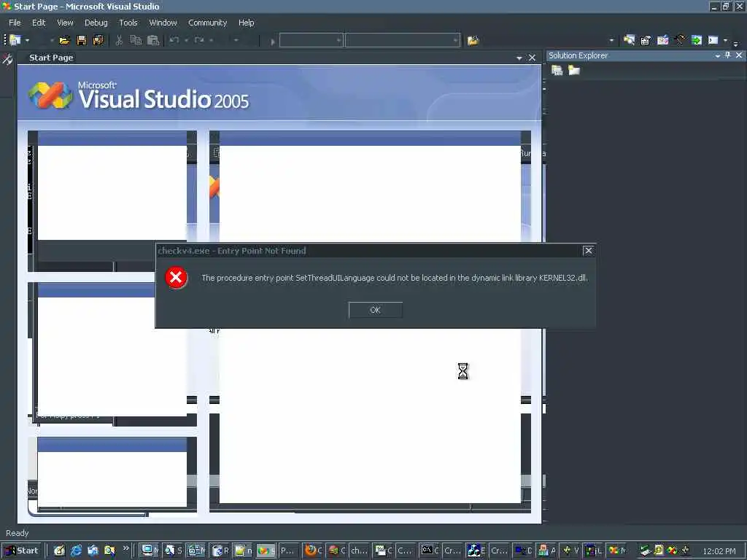Toggle Solution Explorer auto-hide pin
The width and height of the screenshot is (747, 560).
coord(727,55)
